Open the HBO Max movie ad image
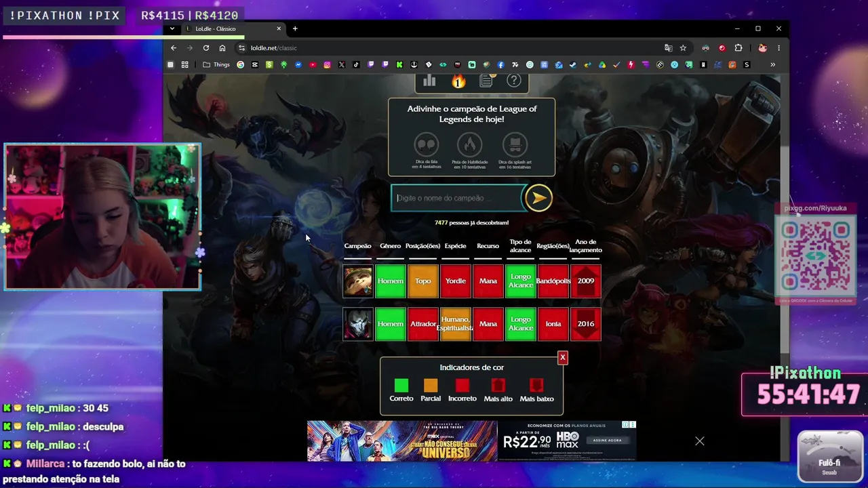Image resolution: width=868 pixels, height=488 pixels. (402, 441)
